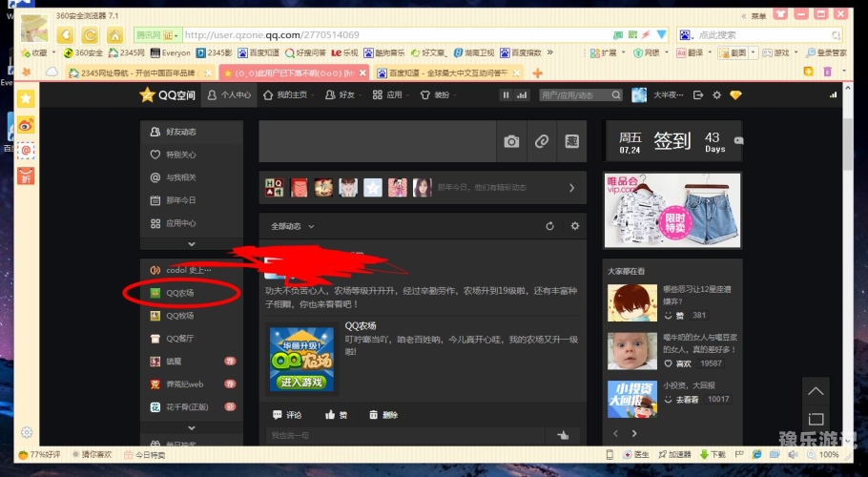
Task: Click 赞 under the farm post
Action: pyautogui.click(x=336, y=414)
